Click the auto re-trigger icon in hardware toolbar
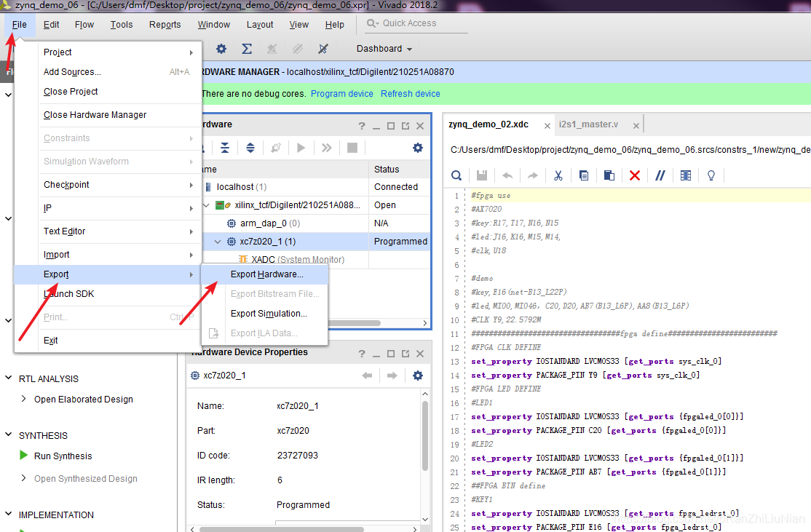 (276, 148)
